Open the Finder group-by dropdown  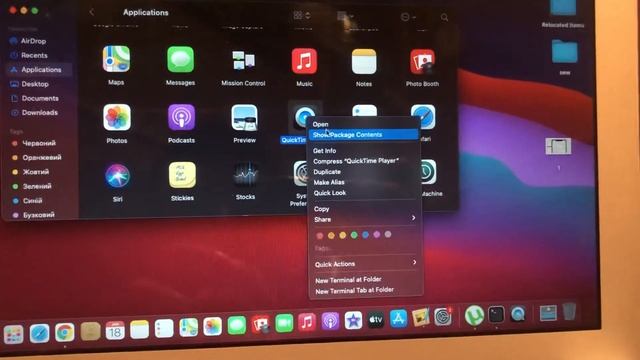[345, 16]
